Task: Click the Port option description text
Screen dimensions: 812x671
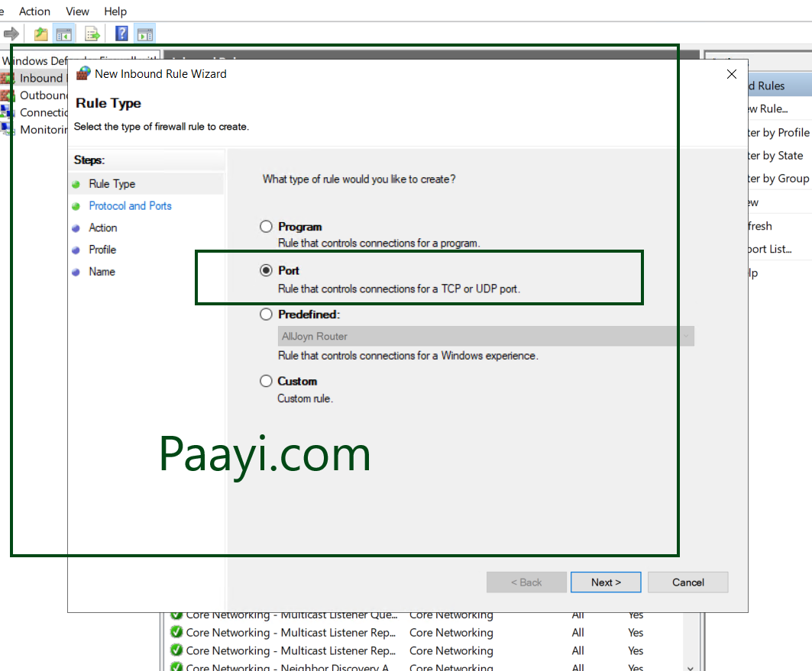Action: tap(399, 289)
